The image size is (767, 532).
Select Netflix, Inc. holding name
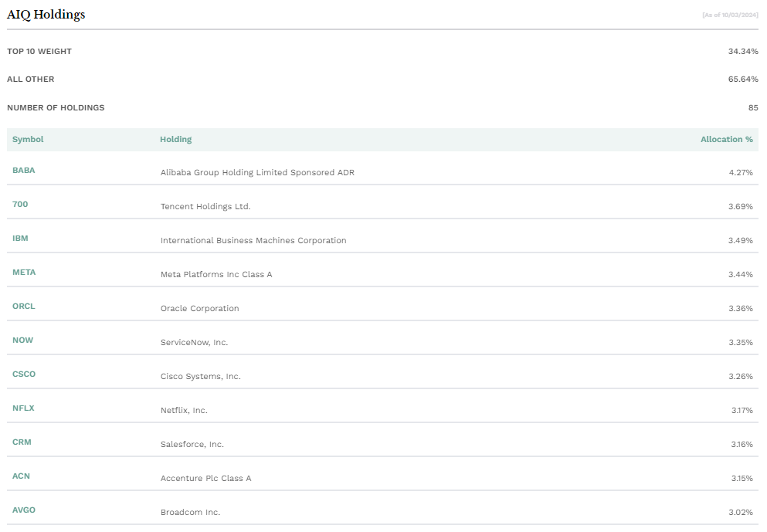pyautogui.click(x=184, y=410)
